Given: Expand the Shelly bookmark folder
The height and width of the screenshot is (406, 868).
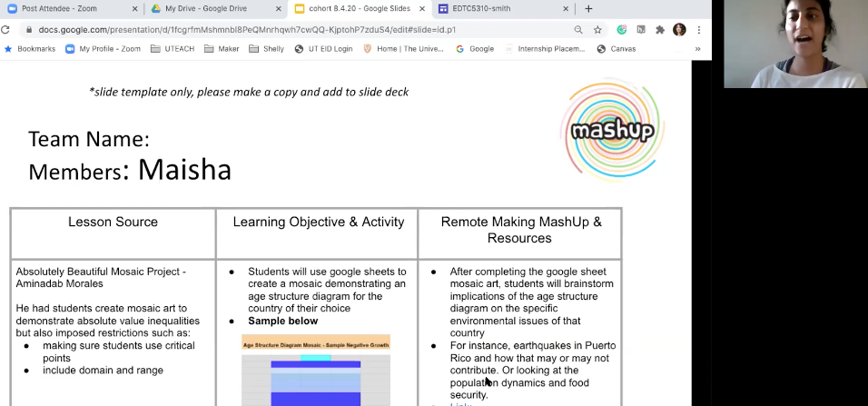Looking at the screenshot, I should tap(267, 49).
